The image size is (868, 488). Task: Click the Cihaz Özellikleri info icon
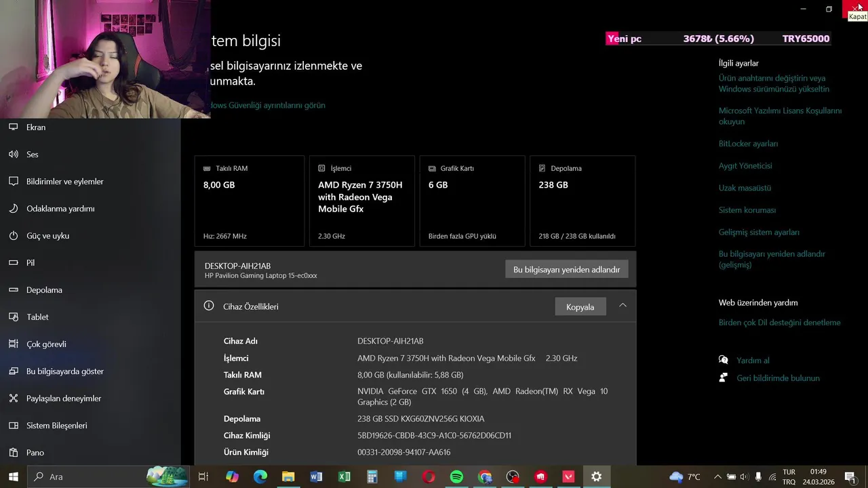tap(209, 306)
